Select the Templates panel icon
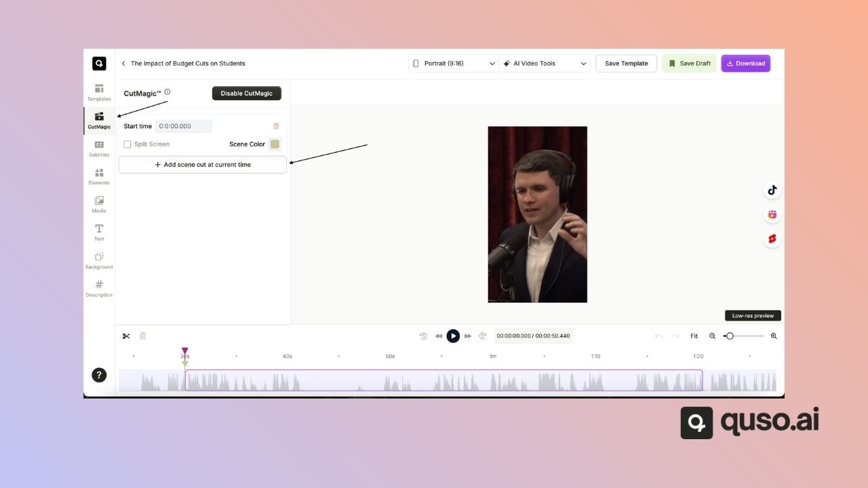Image resolution: width=868 pixels, height=488 pixels. point(98,92)
